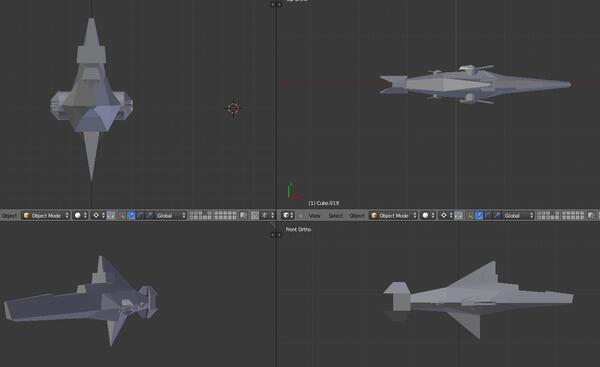Open the Object menu in right viewport header
Viewport: 600px width, 367px height.
coord(357,216)
